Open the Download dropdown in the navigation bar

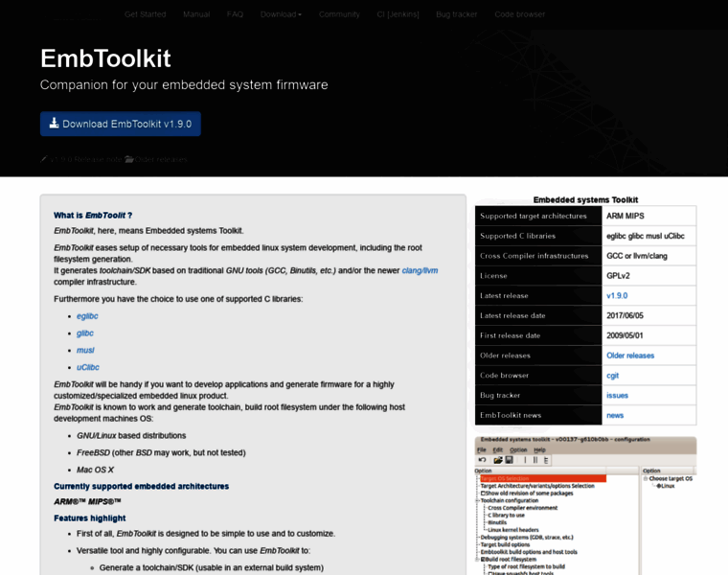point(281,14)
